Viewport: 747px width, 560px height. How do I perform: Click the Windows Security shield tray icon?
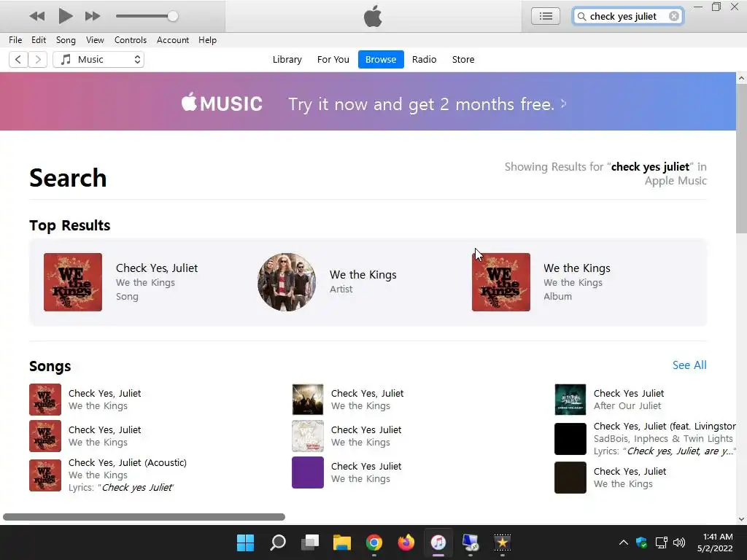[x=641, y=542]
